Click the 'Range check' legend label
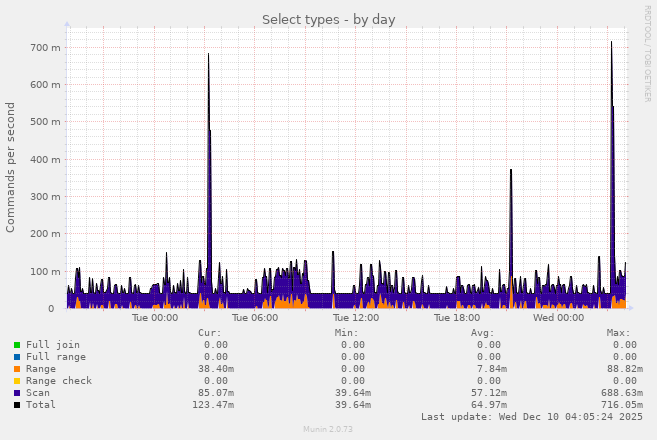 pyautogui.click(x=59, y=381)
